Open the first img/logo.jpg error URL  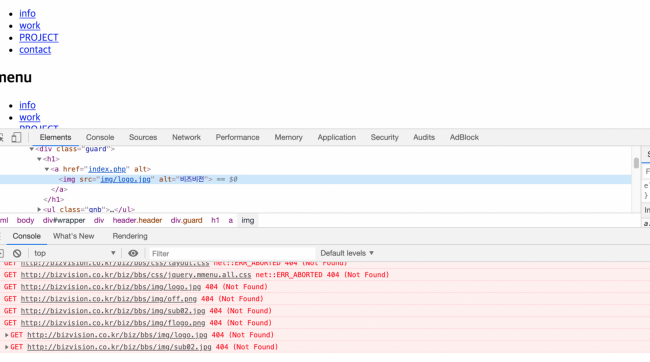pos(111,287)
